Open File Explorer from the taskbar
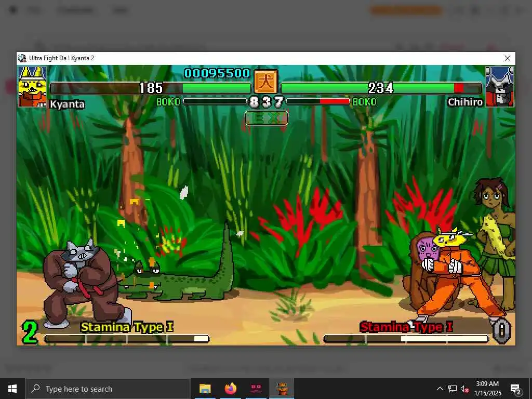Image resolution: width=532 pixels, height=399 pixels. (x=205, y=389)
